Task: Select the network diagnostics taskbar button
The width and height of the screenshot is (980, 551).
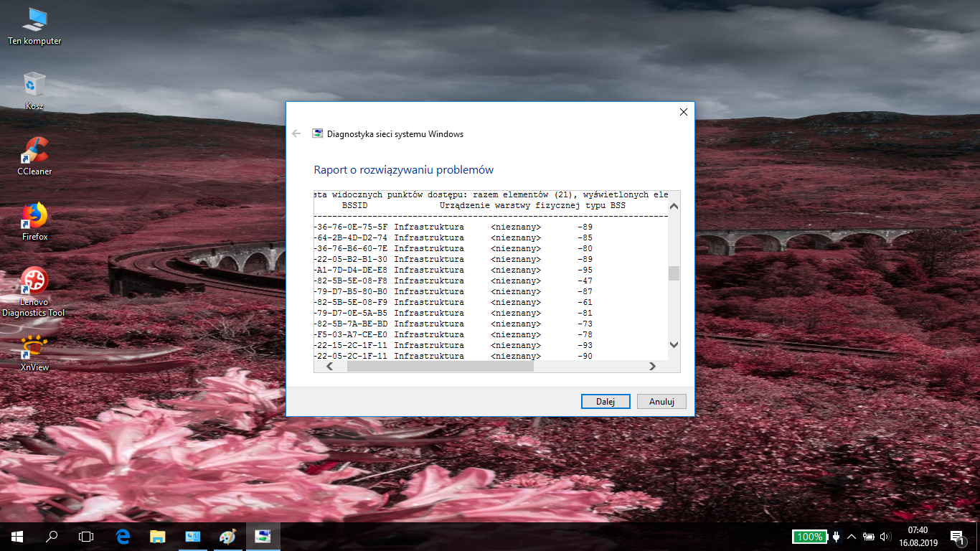Action: coord(263,536)
